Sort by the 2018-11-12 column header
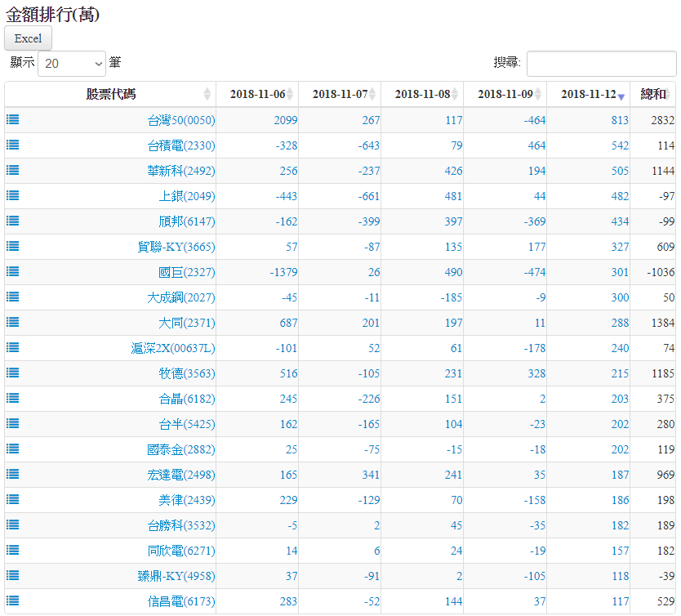The height and width of the screenshot is (616, 681). coord(588,94)
